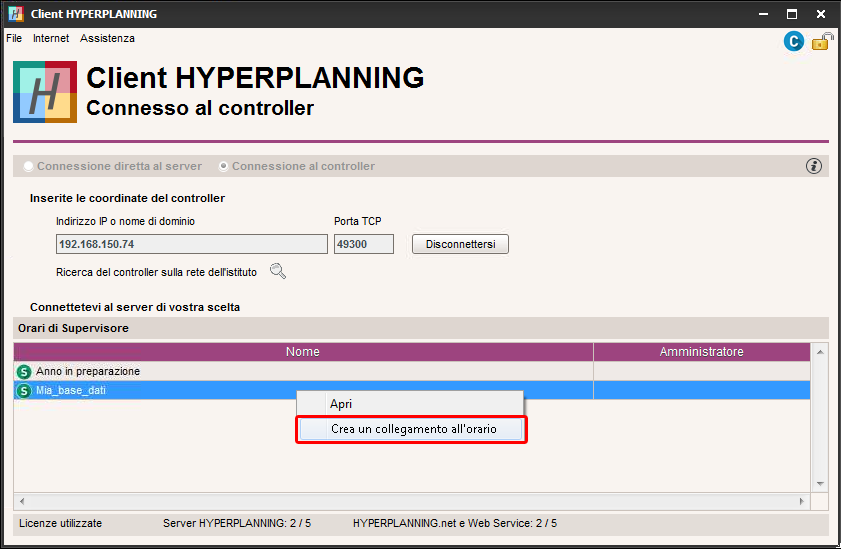Click the open padlock icon
This screenshot has height=549, width=841.
click(x=822, y=41)
